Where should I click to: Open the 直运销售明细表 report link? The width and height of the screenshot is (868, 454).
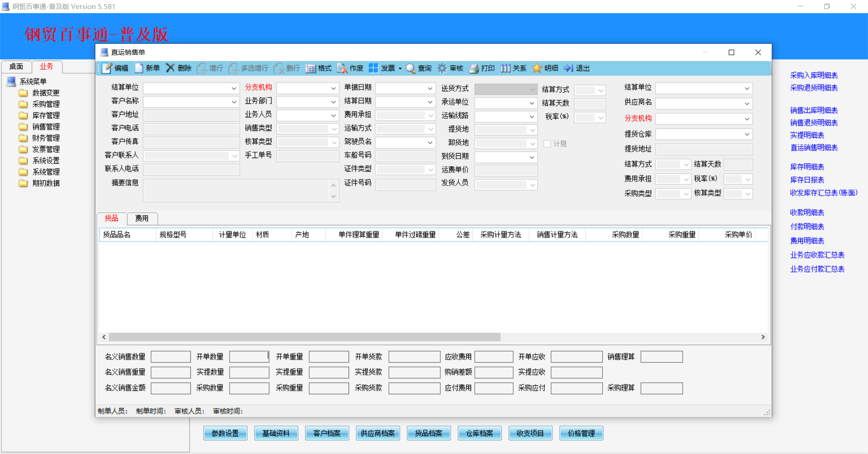click(x=814, y=148)
